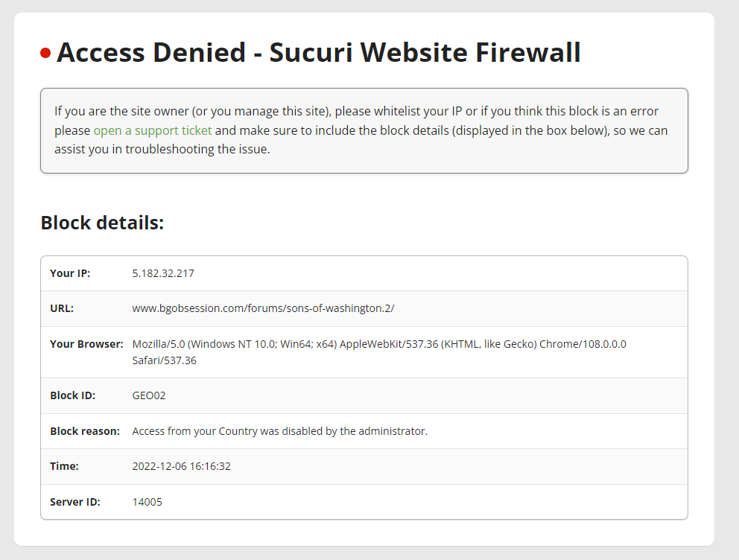Click the red dot beside Access Denied
This screenshot has height=560, width=739.
[45, 53]
